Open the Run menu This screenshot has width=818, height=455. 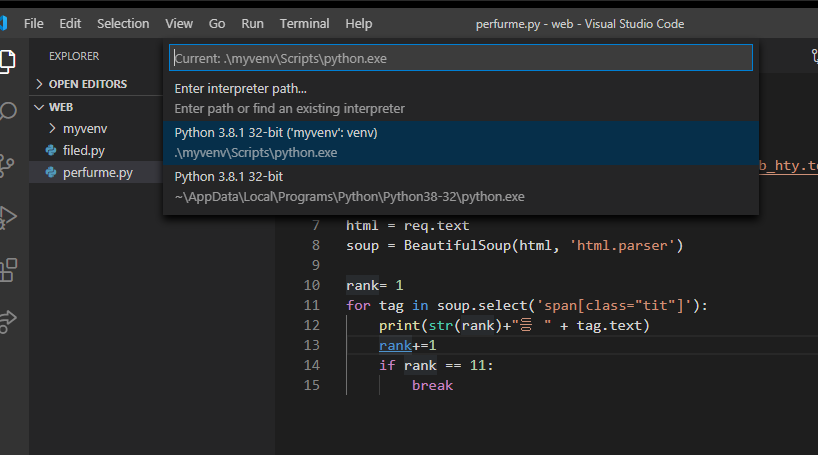(x=252, y=23)
